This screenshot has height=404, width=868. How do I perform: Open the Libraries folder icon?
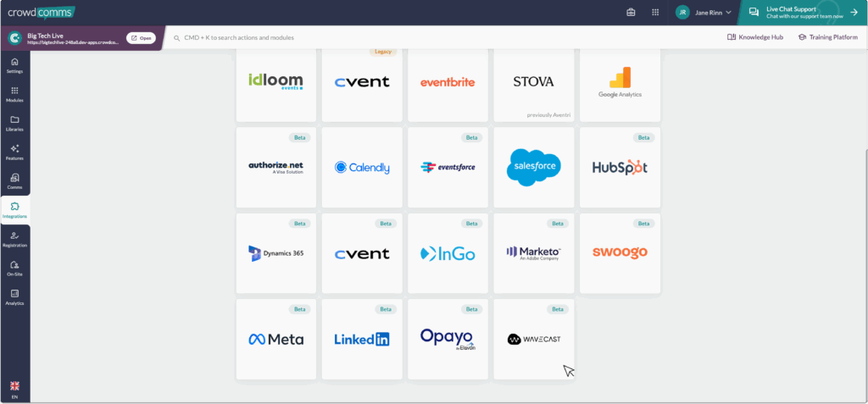click(x=14, y=123)
